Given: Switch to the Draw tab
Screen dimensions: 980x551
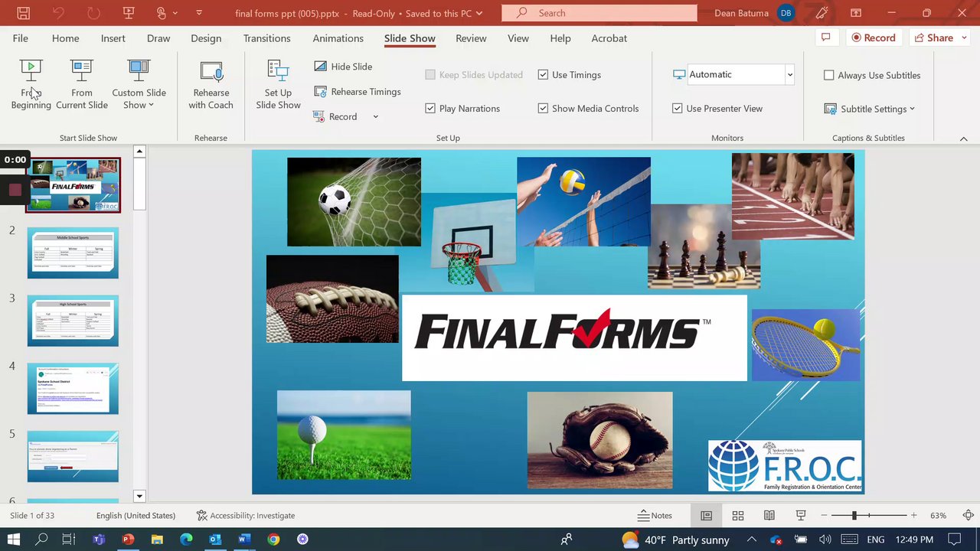Looking at the screenshot, I should pyautogui.click(x=158, y=38).
